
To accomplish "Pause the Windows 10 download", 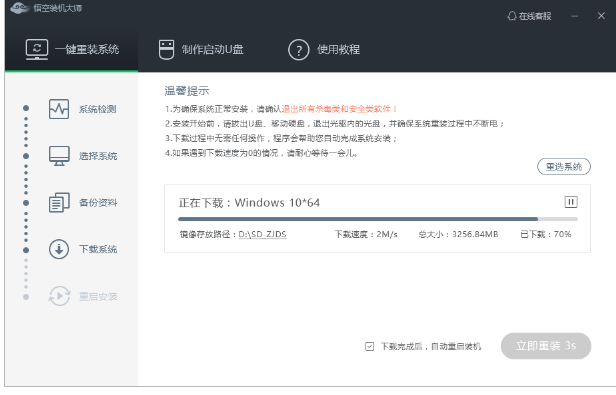I will point(571,202).
